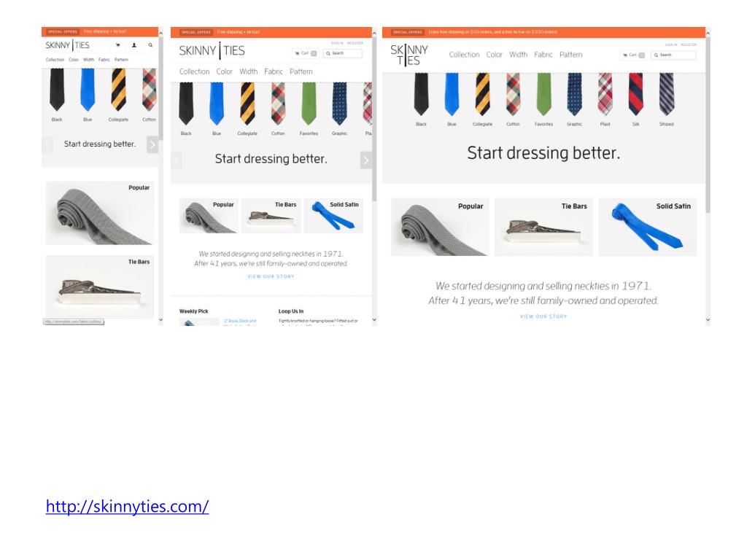The width and height of the screenshot is (747, 560).
Task: Click the previous-slide arrow in the medium tablet layout
Action: [177, 160]
